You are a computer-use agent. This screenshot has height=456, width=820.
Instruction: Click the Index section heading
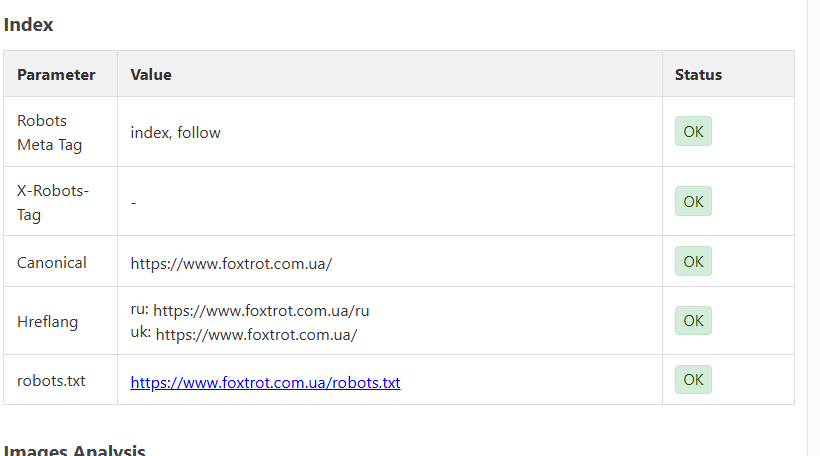pos(28,25)
